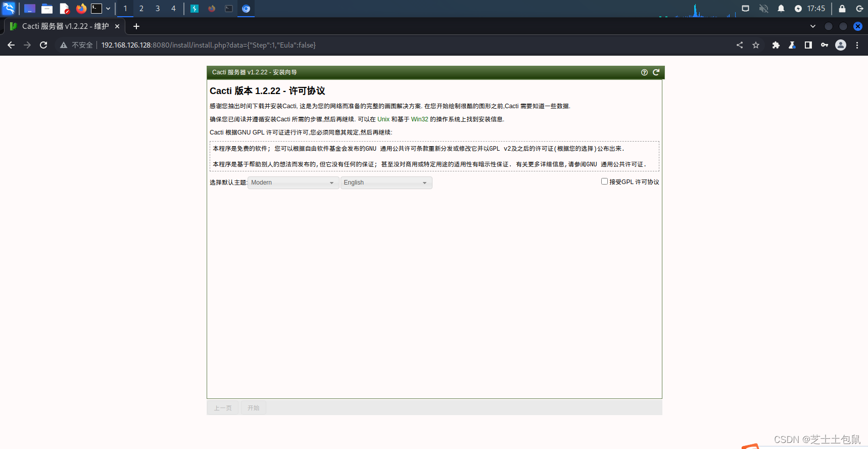The height and width of the screenshot is (449, 868).
Task: Open the tab search chevron
Action: [x=813, y=26]
